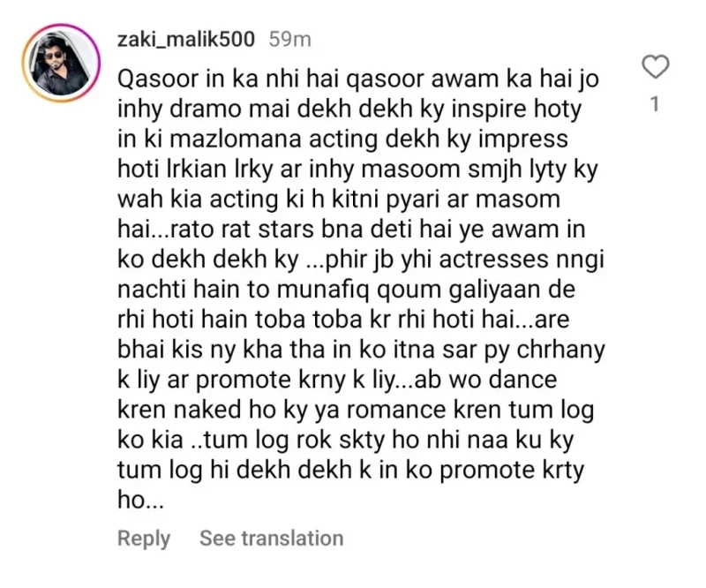This screenshot has height=588, width=706.
Task: Click the 59m timestamp
Action: [290, 40]
